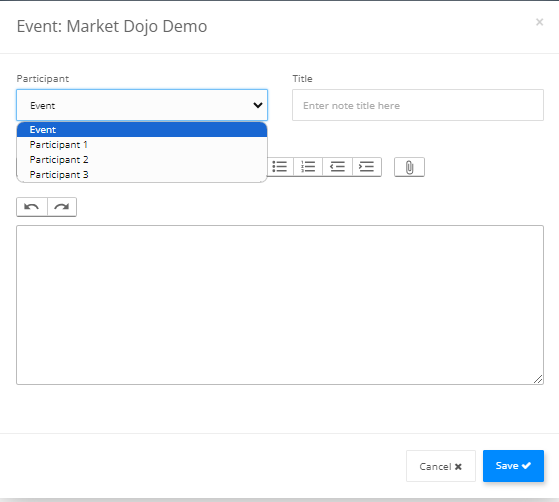Open the Participant dropdown

click(x=142, y=105)
